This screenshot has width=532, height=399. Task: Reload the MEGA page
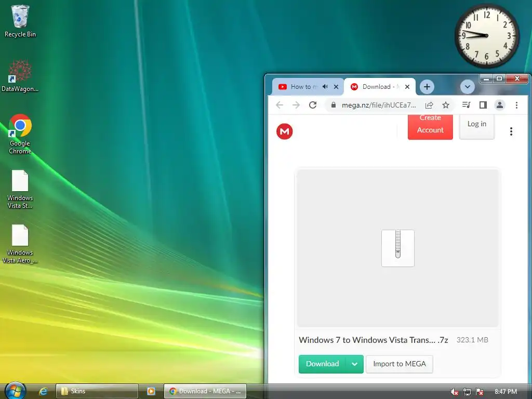pos(313,105)
